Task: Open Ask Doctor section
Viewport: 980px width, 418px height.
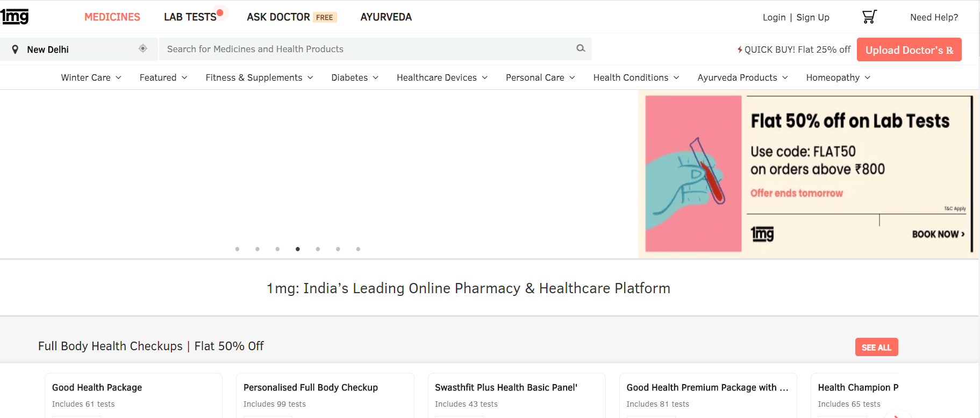Action: 278,17
